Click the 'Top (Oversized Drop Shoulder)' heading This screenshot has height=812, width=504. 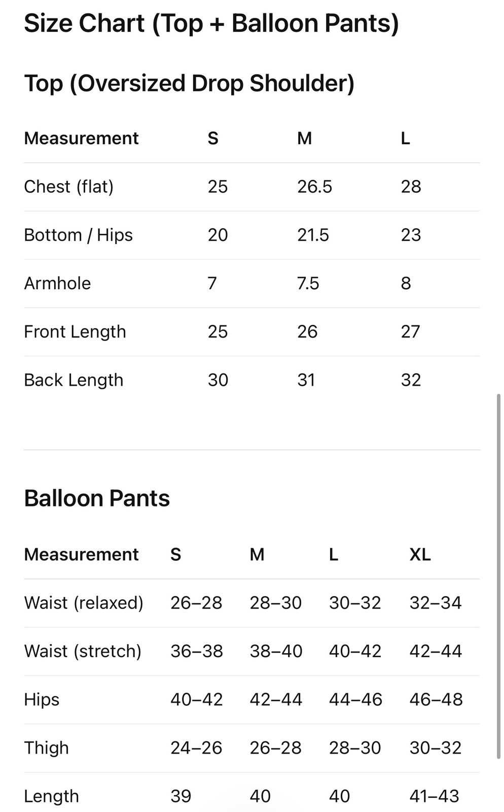point(189,83)
